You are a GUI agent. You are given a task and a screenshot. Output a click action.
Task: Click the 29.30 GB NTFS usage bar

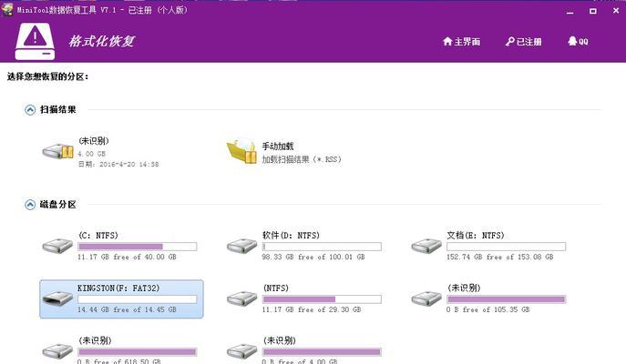tap(322, 299)
